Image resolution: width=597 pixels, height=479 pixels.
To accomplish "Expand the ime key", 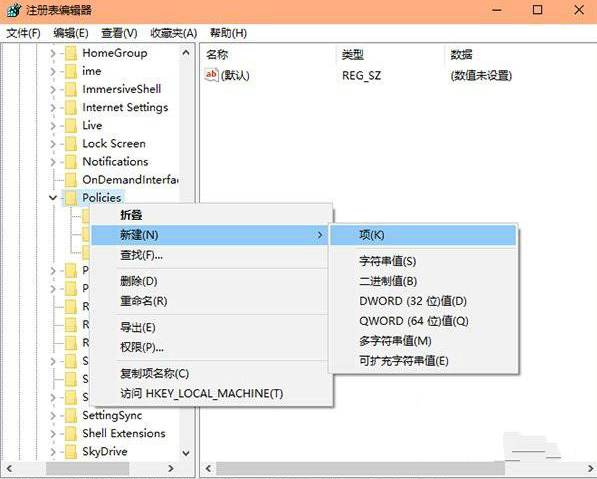I will point(53,72).
